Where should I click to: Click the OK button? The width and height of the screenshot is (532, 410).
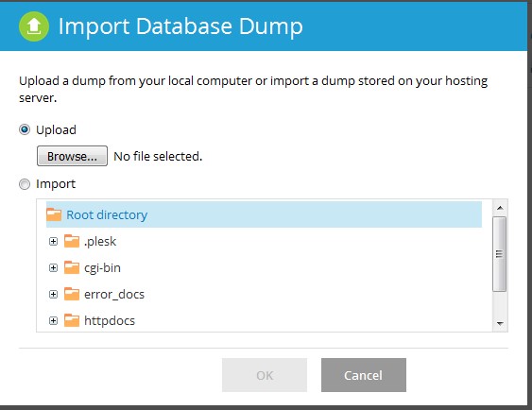pos(265,375)
